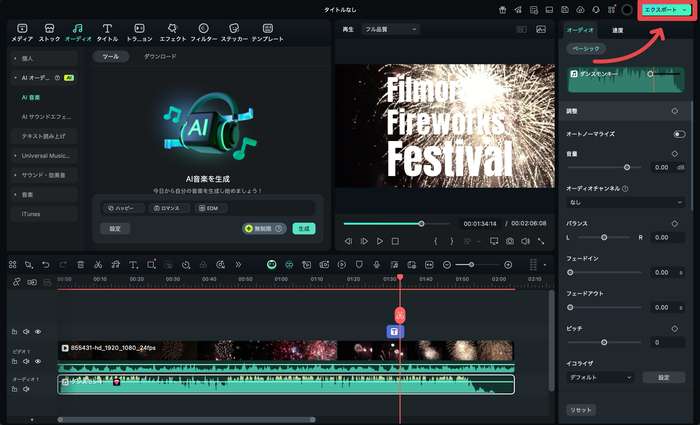Mute the オーディオ1 track

[26, 389]
